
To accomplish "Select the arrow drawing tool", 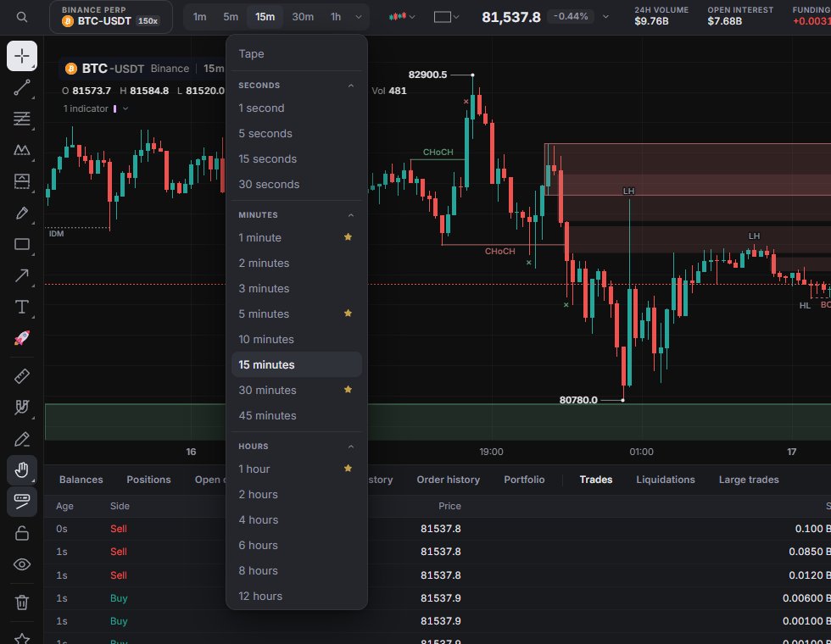I will tap(22, 275).
